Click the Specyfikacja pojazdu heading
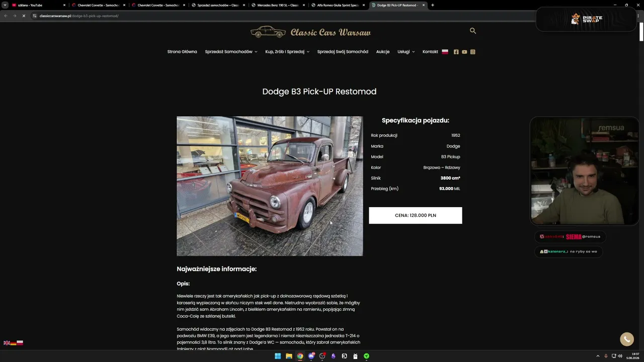The height and width of the screenshot is (362, 644). pyautogui.click(x=416, y=121)
